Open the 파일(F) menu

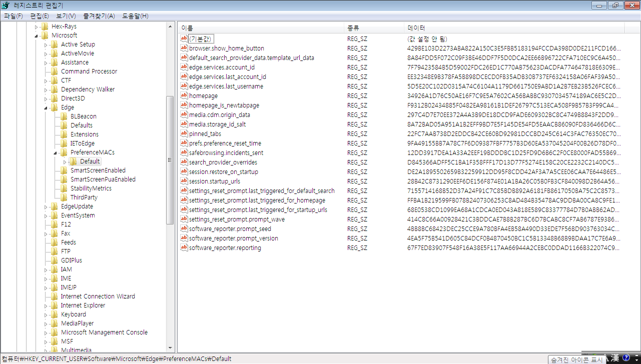coord(14,16)
